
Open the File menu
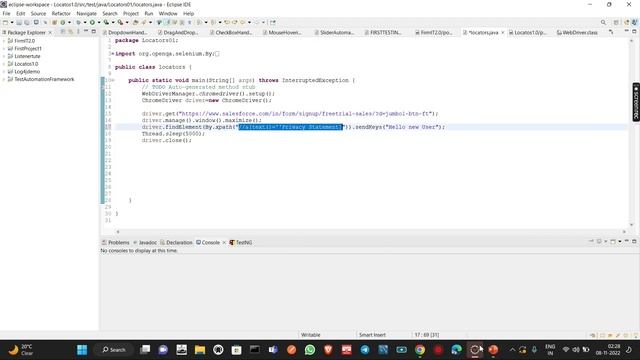point(7,13)
